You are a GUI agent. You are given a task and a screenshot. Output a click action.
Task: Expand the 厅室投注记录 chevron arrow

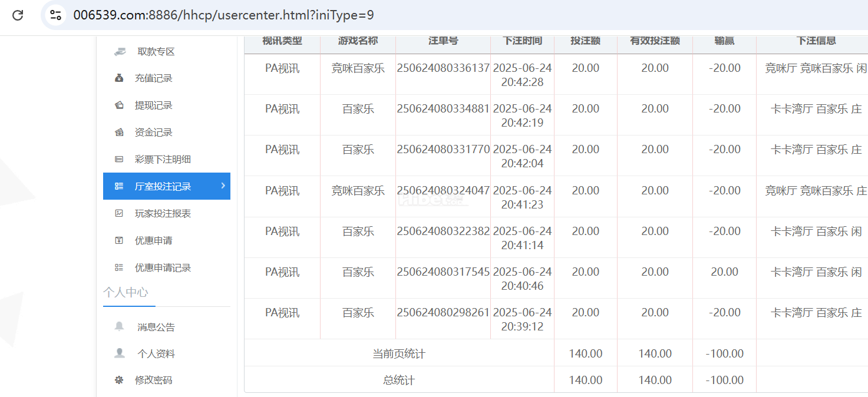[223, 186]
